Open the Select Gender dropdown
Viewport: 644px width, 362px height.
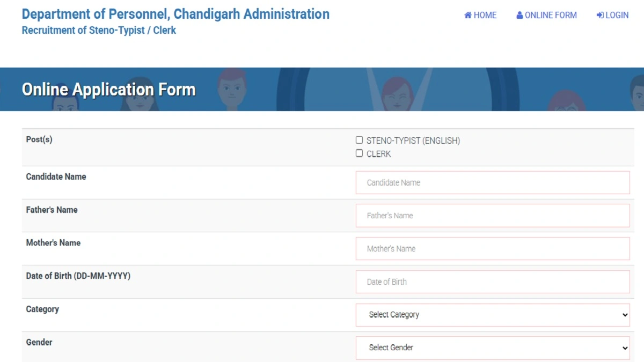click(x=492, y=348)
